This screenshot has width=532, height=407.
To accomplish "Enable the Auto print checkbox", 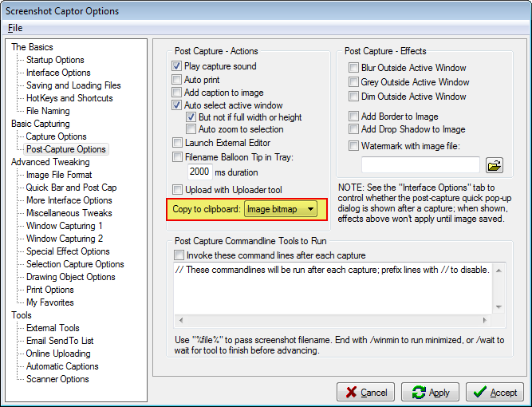I will click(x=177, y=80).
